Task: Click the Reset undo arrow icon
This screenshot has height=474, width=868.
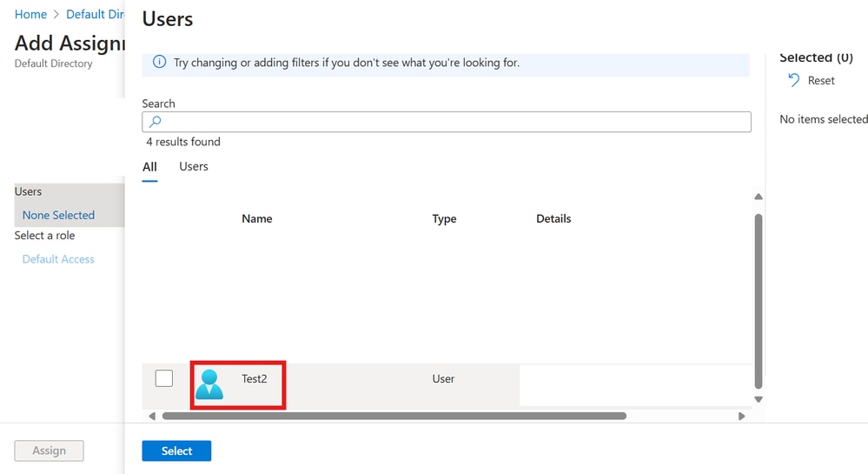Action: (794, 80)
